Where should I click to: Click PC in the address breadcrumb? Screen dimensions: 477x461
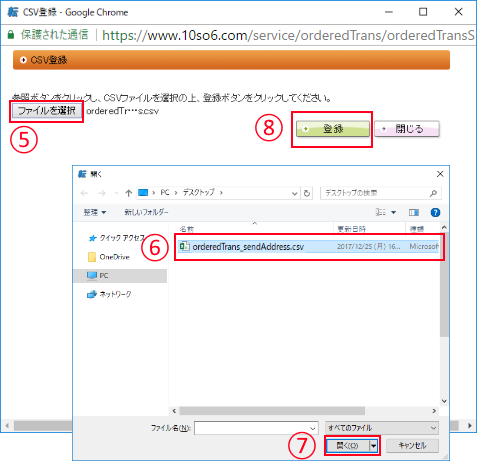pos(165,193)
